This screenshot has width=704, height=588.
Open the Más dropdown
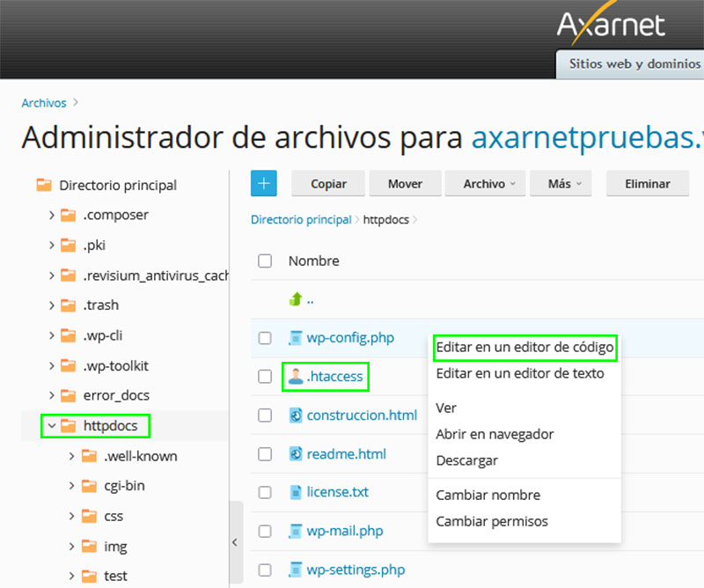pyautogui.click(x=561, y=183)
